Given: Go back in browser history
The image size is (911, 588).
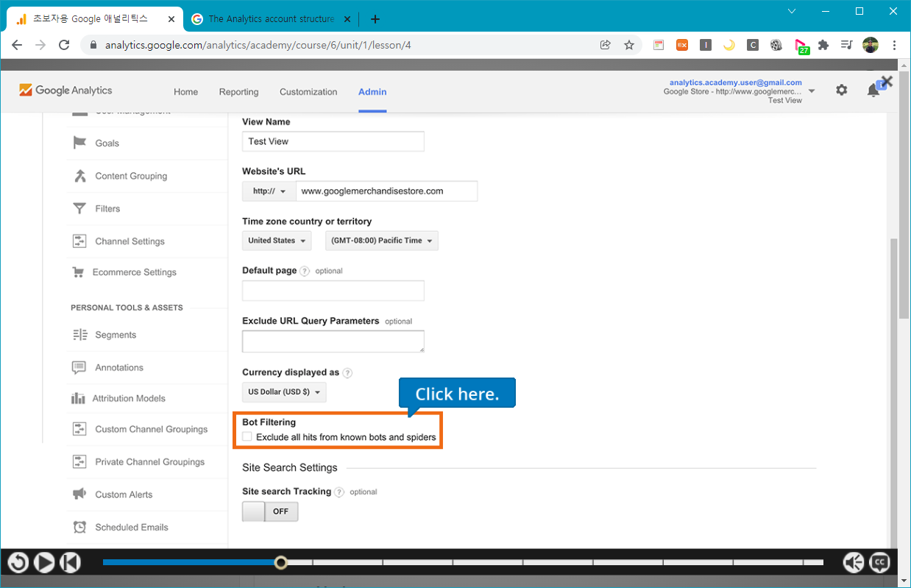Looking at the screenshot, I should click(17, 45).
